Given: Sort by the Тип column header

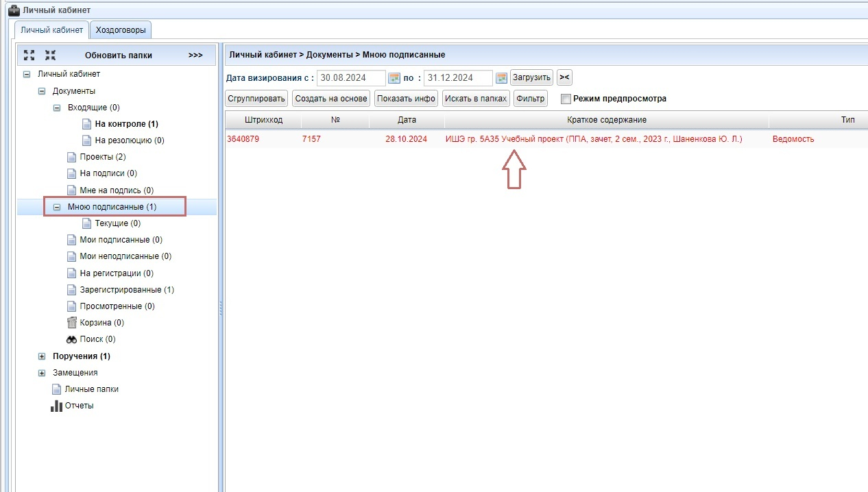Looking at the screenshot, I should (x=819, y=120).
